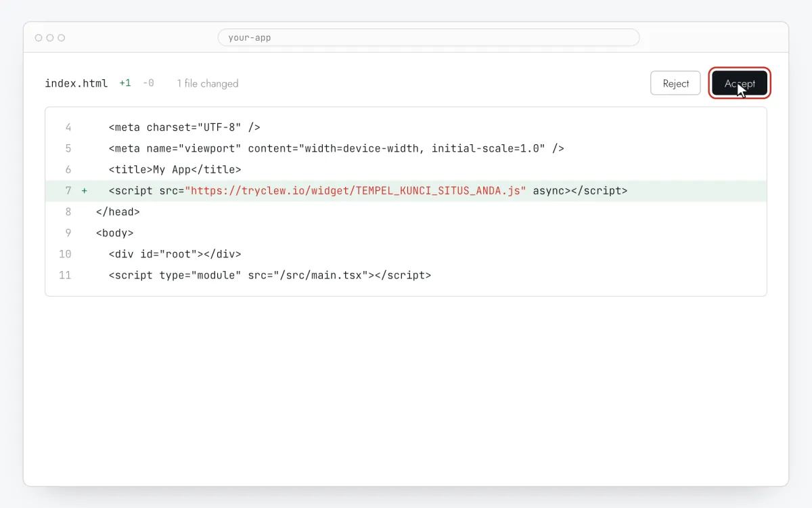Click the green plus marker on line 7

85,191
